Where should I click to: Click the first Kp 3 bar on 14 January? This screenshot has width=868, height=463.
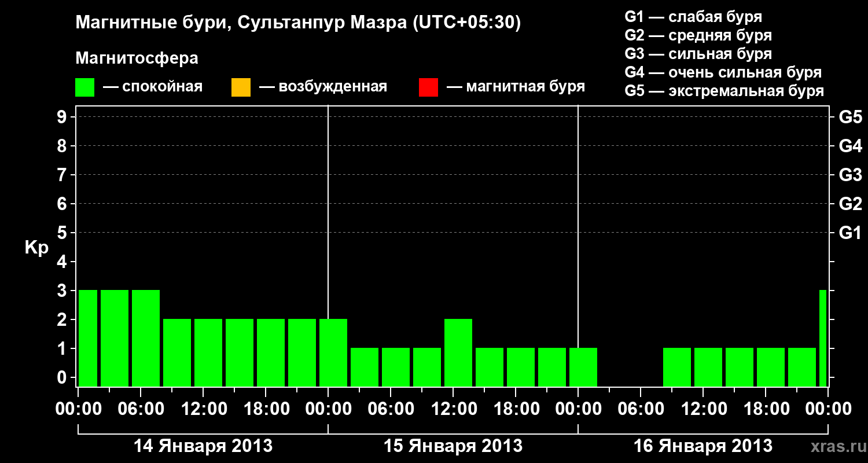point(88,338)
